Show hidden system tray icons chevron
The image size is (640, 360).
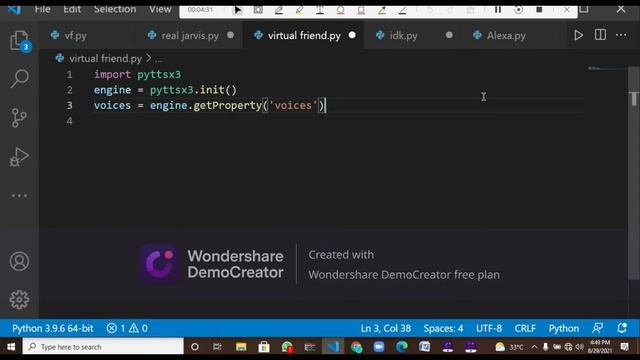tap(534, 347)
